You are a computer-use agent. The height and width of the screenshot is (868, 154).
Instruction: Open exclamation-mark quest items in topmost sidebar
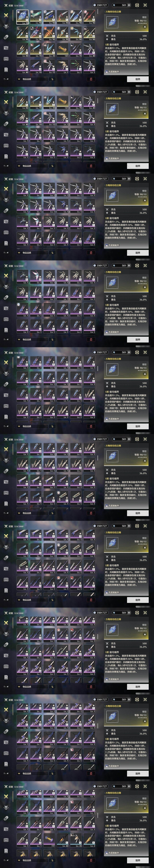pyautogui.click(x=6, y=69)
